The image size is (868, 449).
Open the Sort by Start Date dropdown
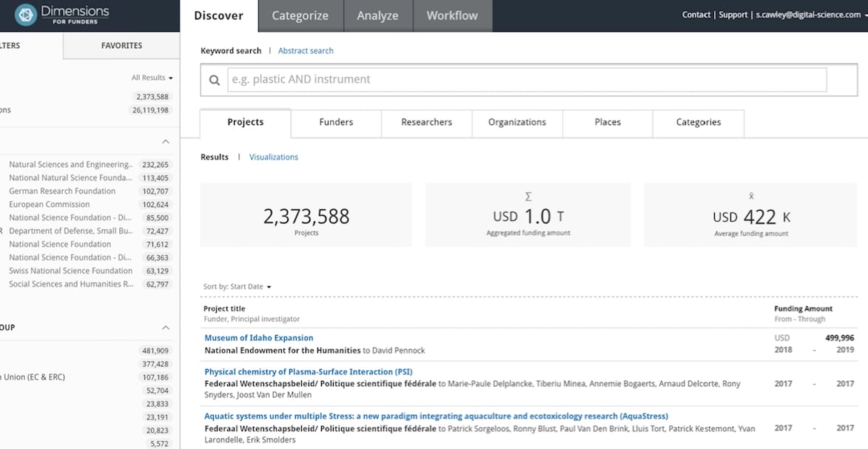(x=238, y=287)
